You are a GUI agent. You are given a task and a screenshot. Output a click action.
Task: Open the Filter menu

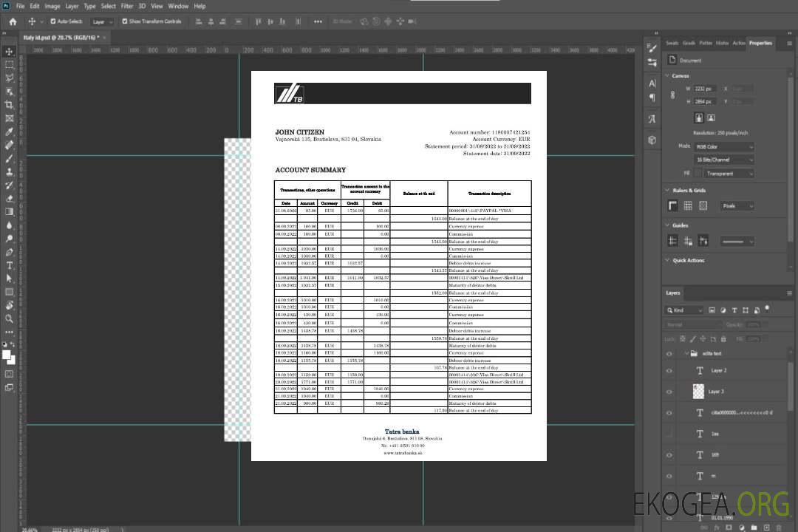[x=127, y=6]
